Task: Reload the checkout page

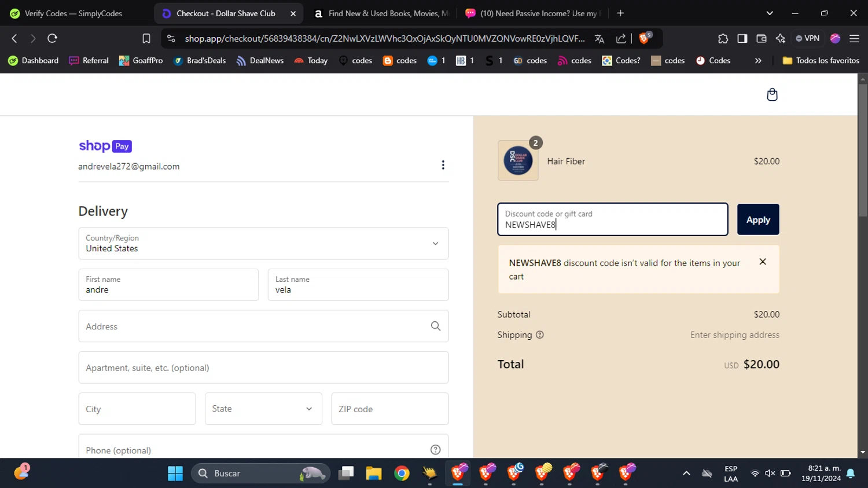Action: (x=52, y=38)
